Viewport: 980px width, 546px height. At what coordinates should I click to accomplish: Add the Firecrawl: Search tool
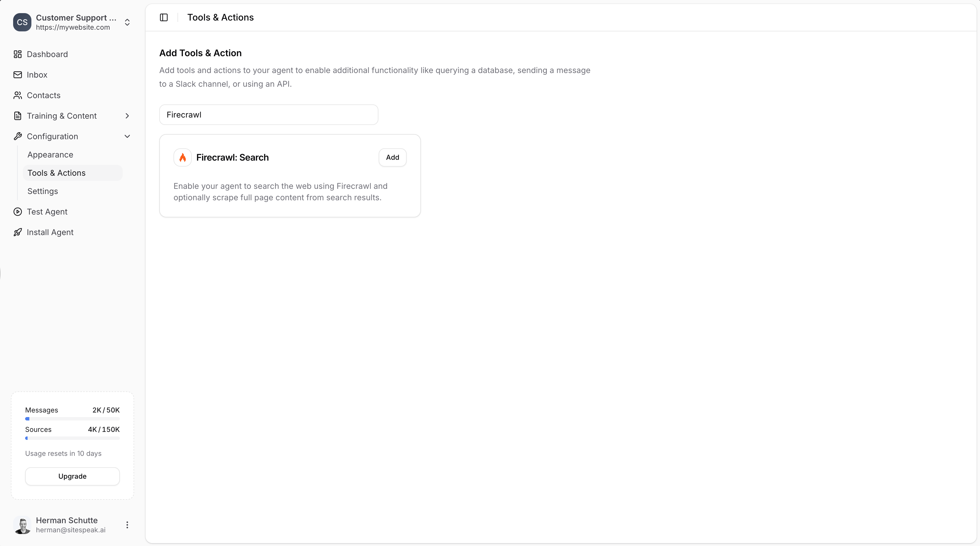click(x=392, y=157)
